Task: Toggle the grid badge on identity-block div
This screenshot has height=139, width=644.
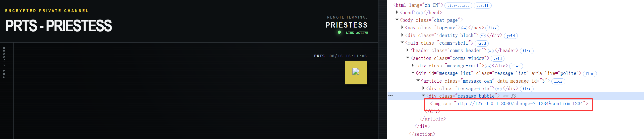Action: (x=510, y=36)
